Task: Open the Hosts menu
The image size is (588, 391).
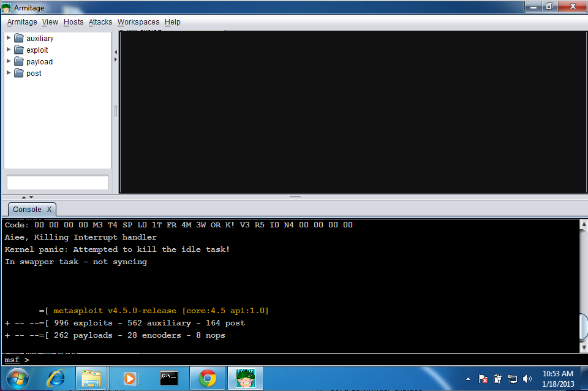Action: coord(73,22)
